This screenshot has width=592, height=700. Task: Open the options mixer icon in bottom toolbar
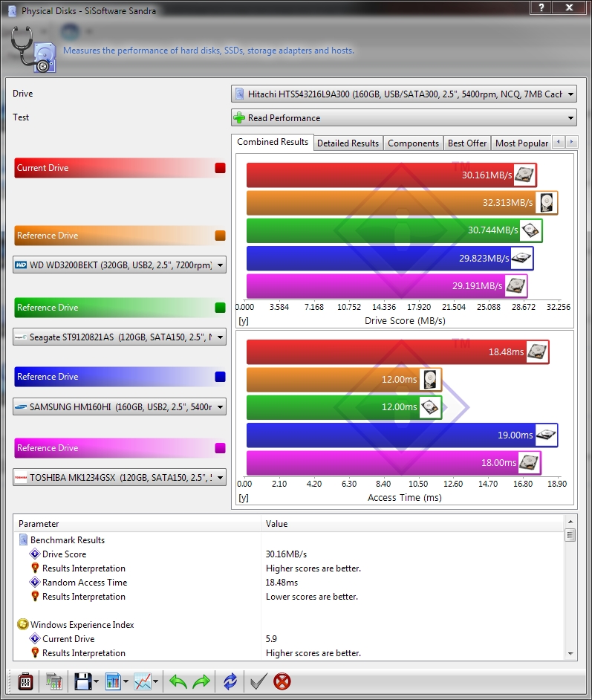[25, 681]
